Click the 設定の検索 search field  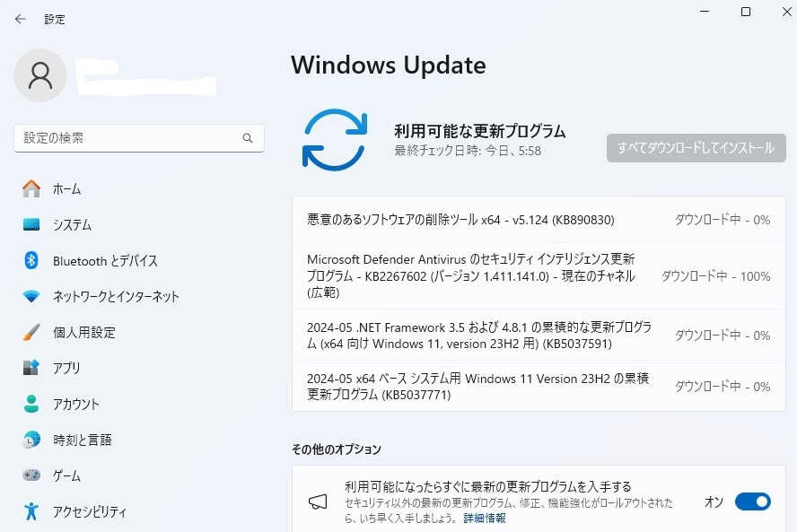pos(130,138)
